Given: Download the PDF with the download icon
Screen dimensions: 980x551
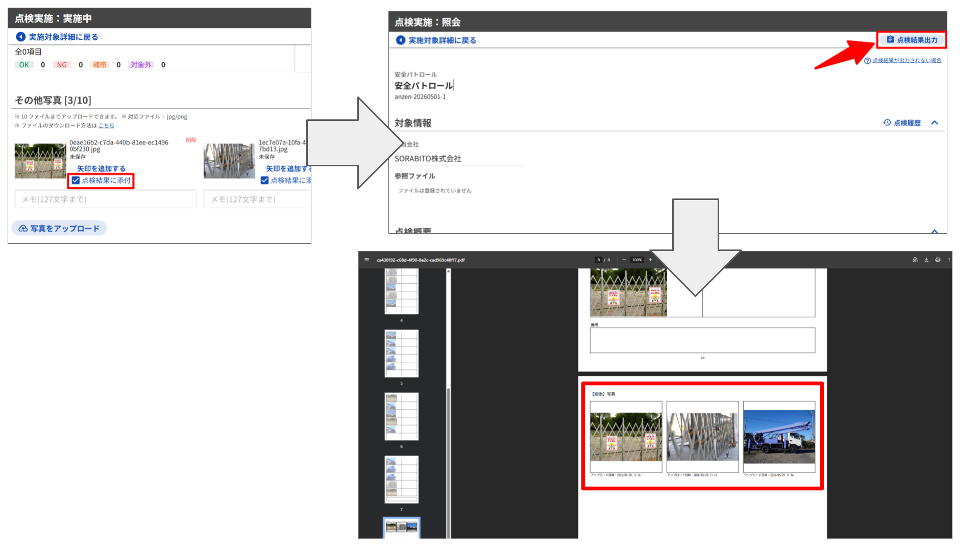Looking at the screenshot, I should (926, 260).
